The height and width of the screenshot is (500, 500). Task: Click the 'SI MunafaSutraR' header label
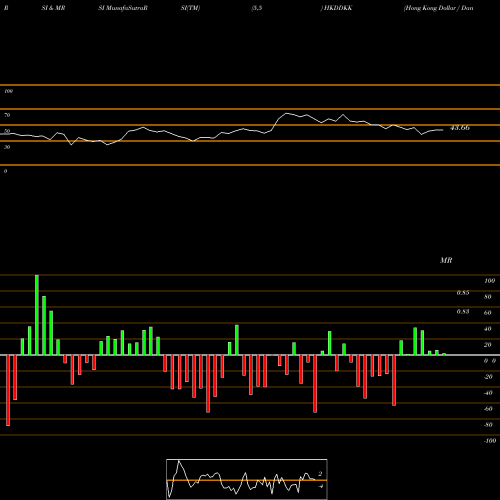tap(123, 8)
